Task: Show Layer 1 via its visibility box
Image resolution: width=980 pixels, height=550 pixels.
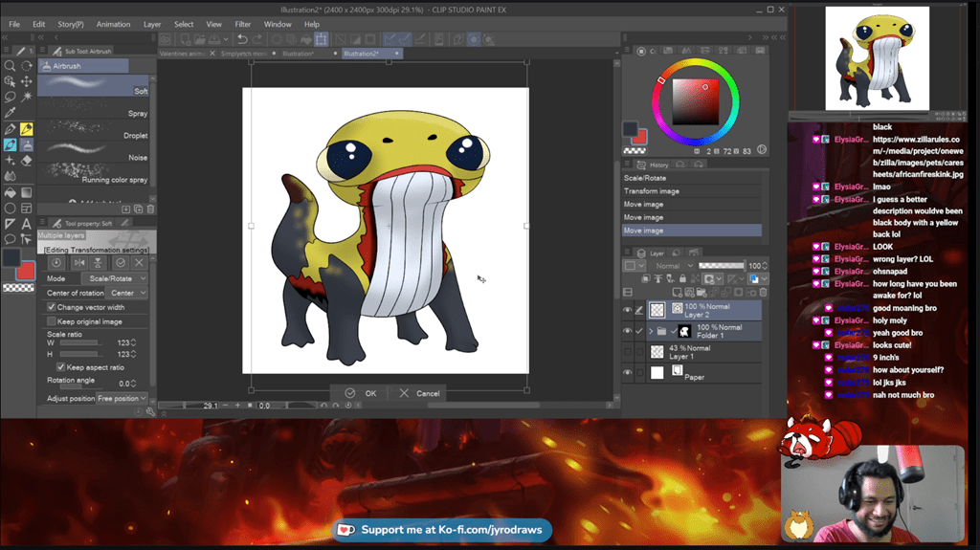Action: 628,352
